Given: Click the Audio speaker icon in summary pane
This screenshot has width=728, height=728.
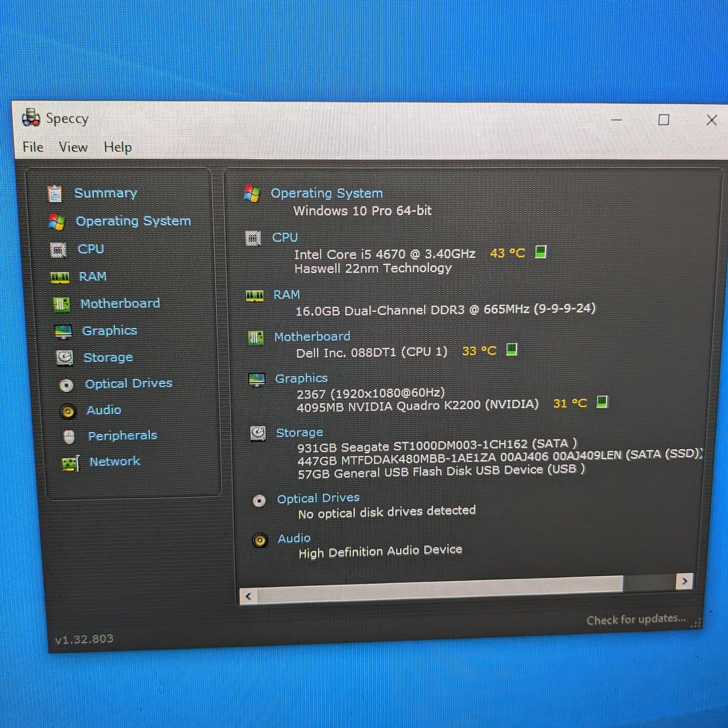Looking at the screenshot, I should (260, 541).
